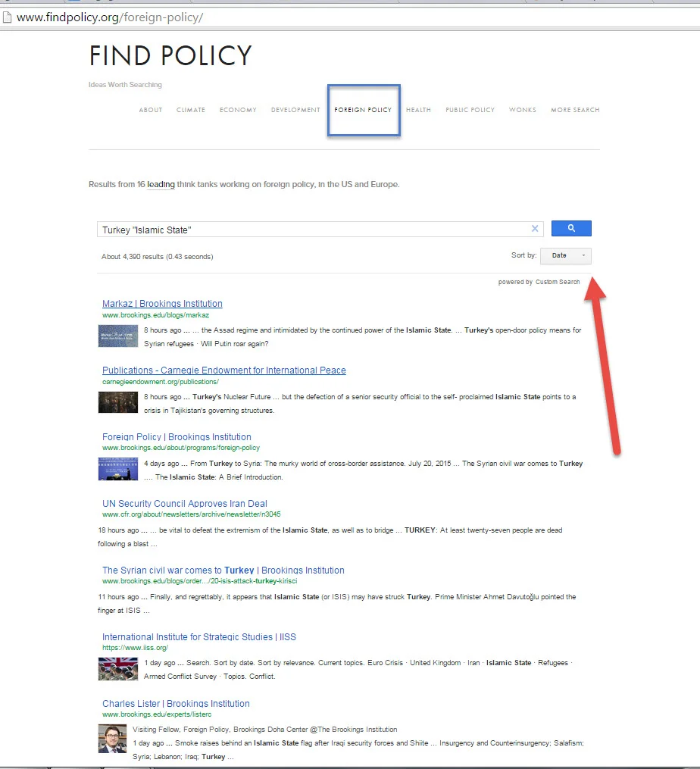Click the blue search magnifier button
The width and height of the screenshot is (700, 769).
[x=571, y=229]
